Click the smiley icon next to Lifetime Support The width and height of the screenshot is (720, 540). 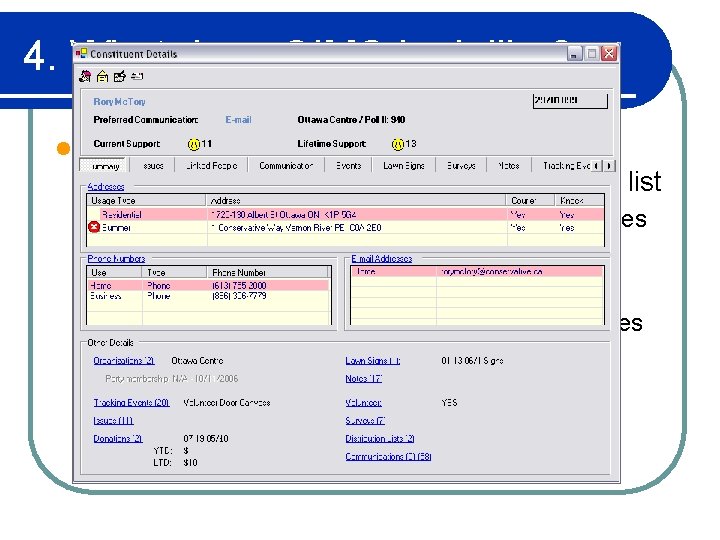coord(398,144)
